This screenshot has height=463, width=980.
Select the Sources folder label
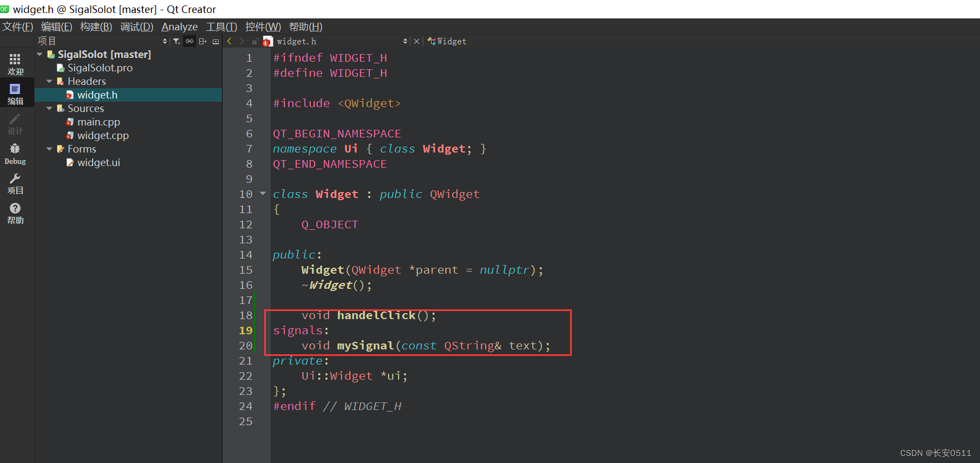click(x=86, y=108)
